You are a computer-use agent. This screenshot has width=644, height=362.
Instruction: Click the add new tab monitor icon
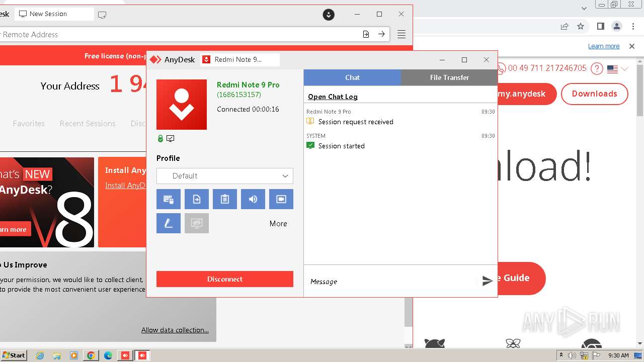[x=102, y=15]
